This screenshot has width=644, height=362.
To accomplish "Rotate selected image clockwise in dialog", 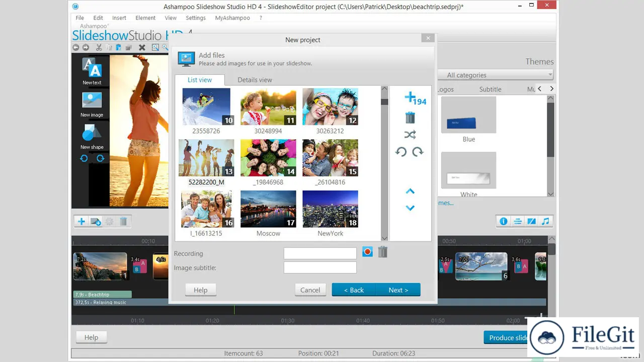I will 418,152.
